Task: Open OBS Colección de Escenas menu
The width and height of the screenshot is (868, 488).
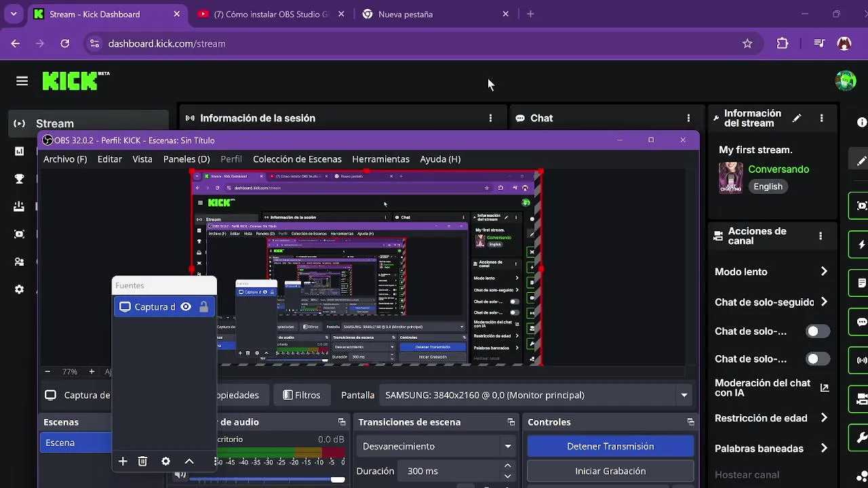Action: [x=297, y=159]
